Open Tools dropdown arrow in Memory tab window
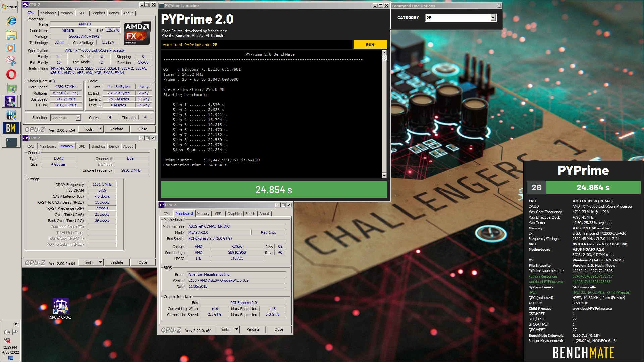 click(x=100, y=262)
